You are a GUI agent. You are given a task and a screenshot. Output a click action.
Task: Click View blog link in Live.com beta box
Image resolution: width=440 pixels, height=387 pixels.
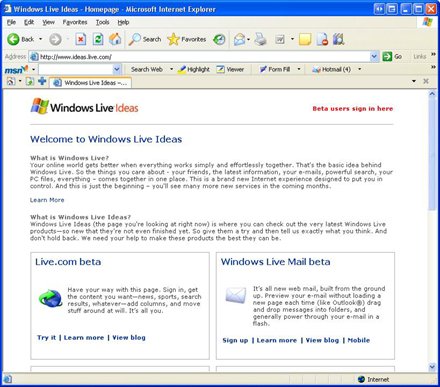[129, 337]
